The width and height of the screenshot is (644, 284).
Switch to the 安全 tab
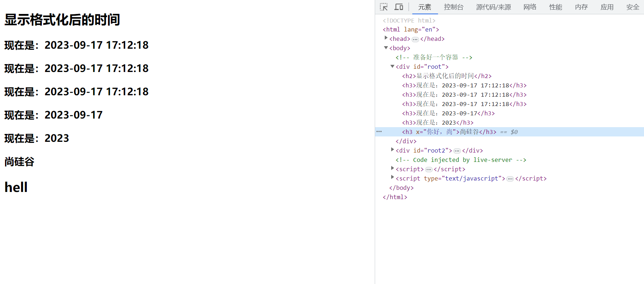pos(633,7)
